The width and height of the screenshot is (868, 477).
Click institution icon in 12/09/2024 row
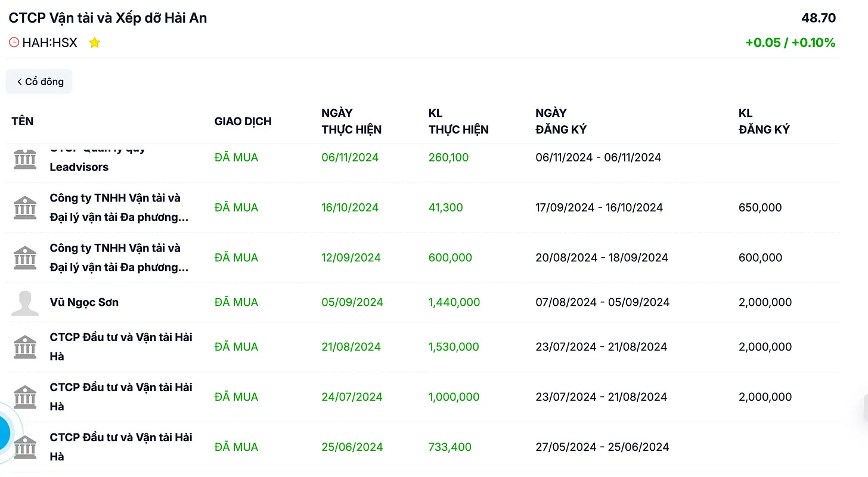pyautogui.click(x=25, y=258)
